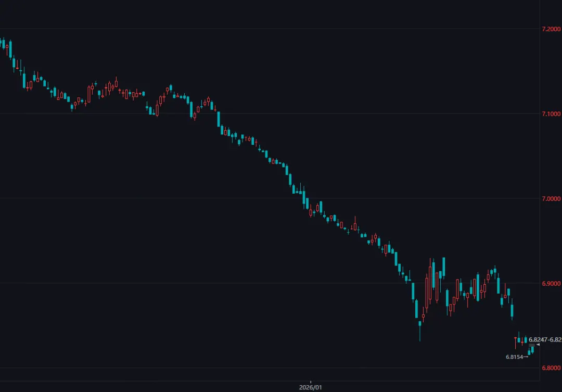
Task: Click the 7.2000 price axis label
Action: (x=551, y=29)
